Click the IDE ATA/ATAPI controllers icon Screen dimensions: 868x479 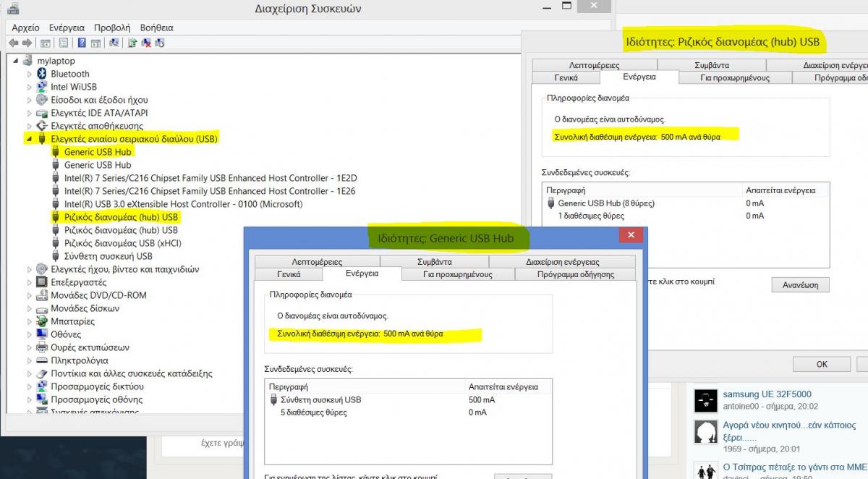[42, 113]
